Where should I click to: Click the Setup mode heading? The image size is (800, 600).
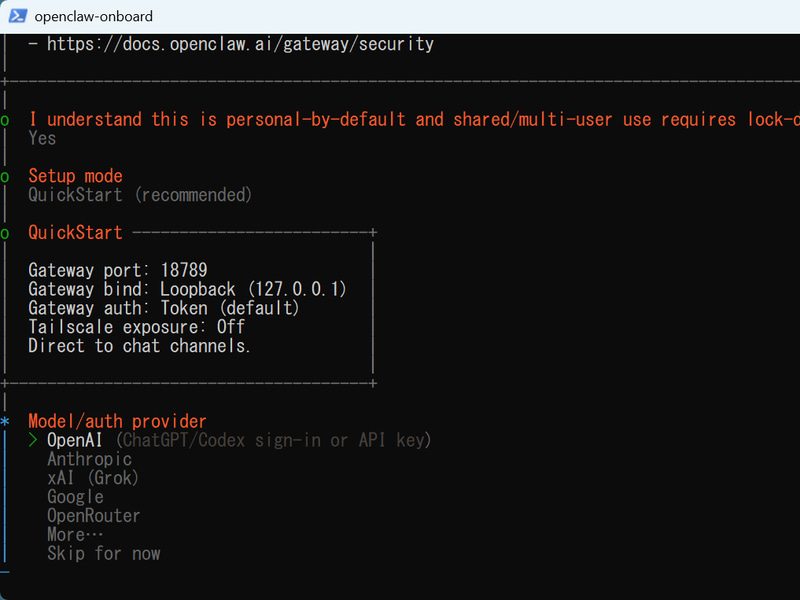(x=76, y=176)
